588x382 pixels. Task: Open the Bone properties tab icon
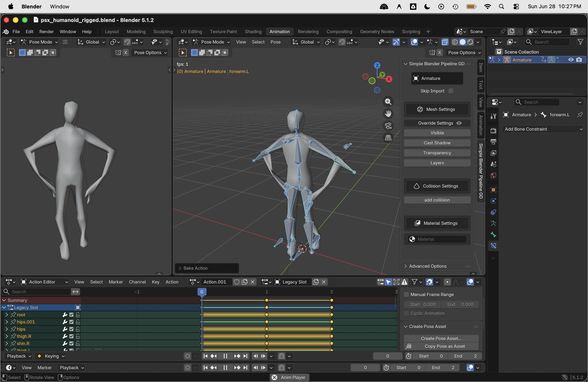click(x=493, y=235)
